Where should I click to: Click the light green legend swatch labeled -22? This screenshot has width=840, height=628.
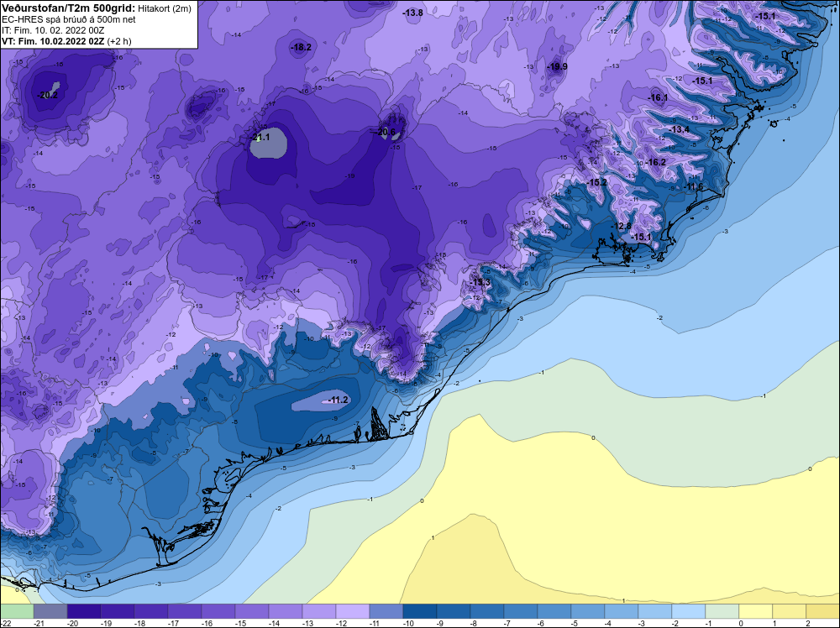pyautogui.click(x=17, y=611)
